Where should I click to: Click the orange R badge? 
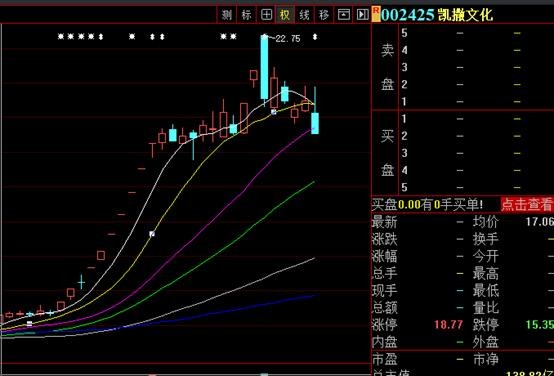pyautogui.click(x=377, y=14)
